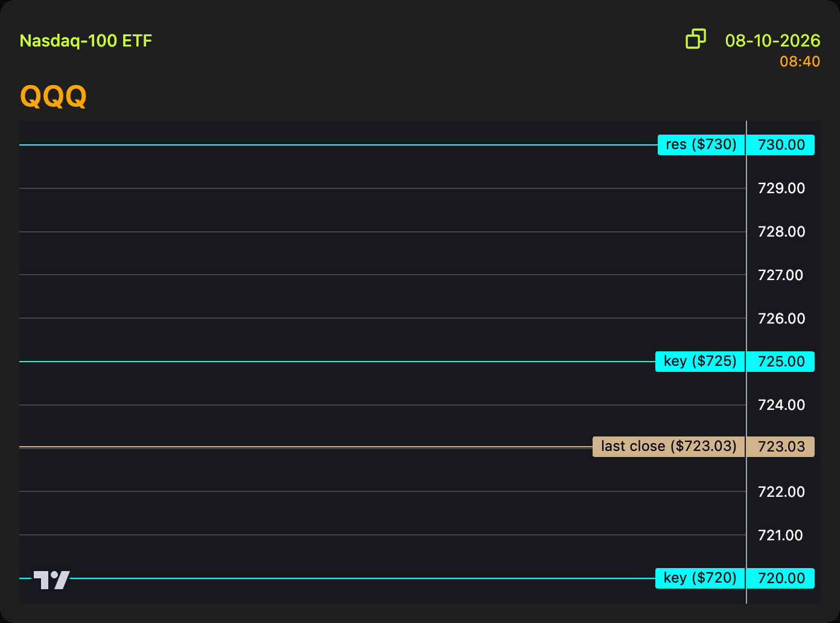Open the TradingView logo on the chart
Viewport: 840px width, 623px height.
click(x=51, y=580)
